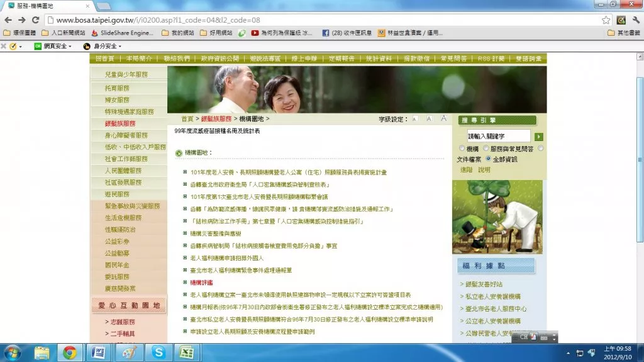Image resolution: width=644 pixels, height=362 pixels.
Task: Open the Chrome wrench settings menu
Action: pos(636,20)
